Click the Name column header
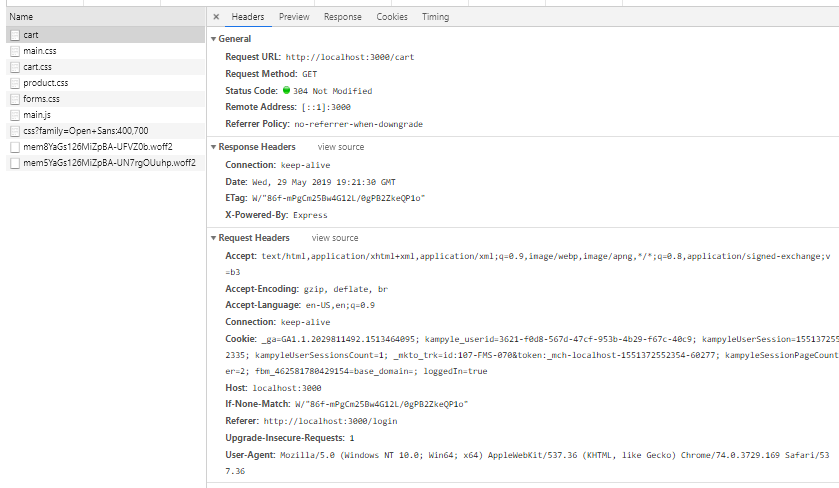This screenshot has width=839, height=488. point(21,17)
